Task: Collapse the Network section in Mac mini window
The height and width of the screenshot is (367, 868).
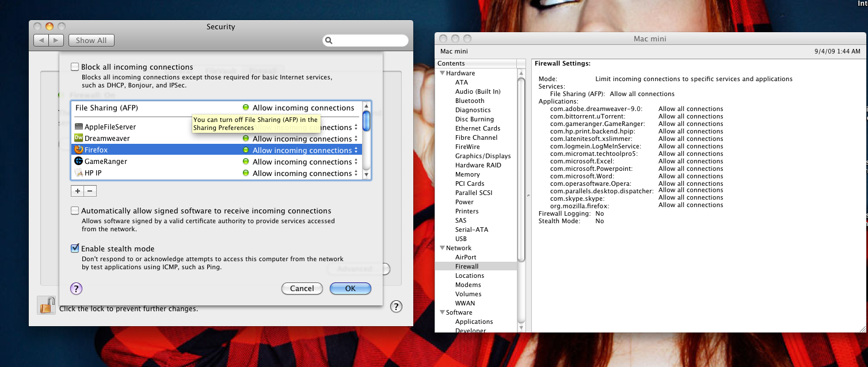Action: tap(442, 248)
